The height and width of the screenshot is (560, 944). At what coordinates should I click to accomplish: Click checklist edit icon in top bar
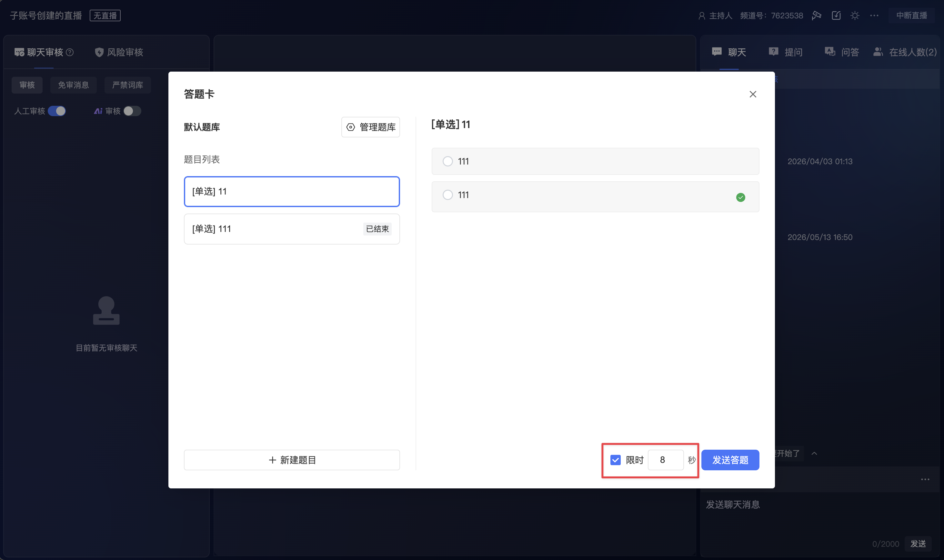tap(836, 15)
